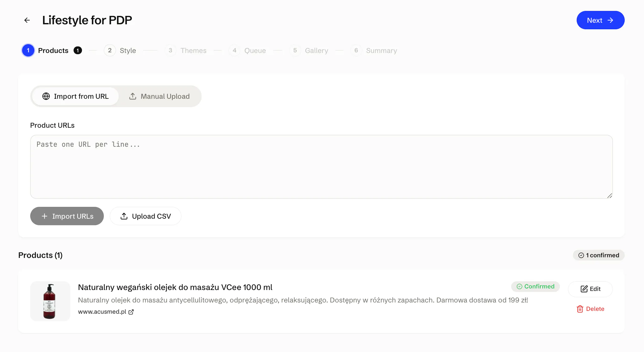The width and height of the screenshot is (644, 352).
Task: Click the Products (1) heading
Action: click(x=41, y=255)
